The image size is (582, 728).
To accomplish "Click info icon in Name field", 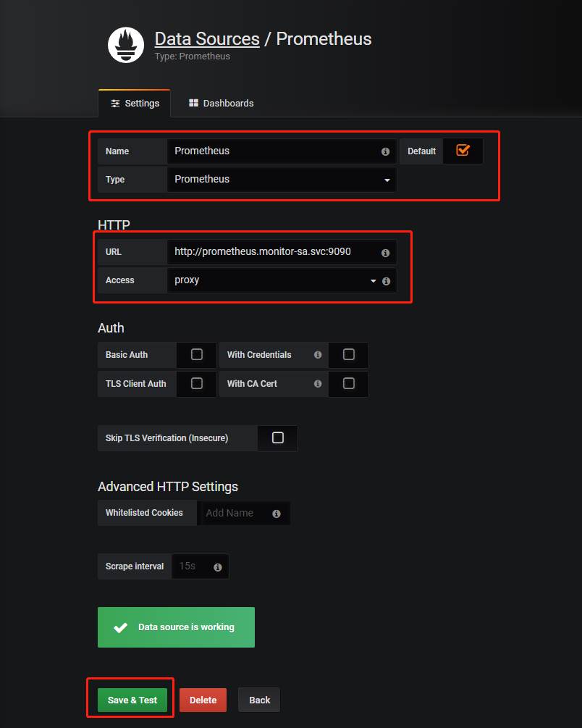I will click(x=385, y=152).
